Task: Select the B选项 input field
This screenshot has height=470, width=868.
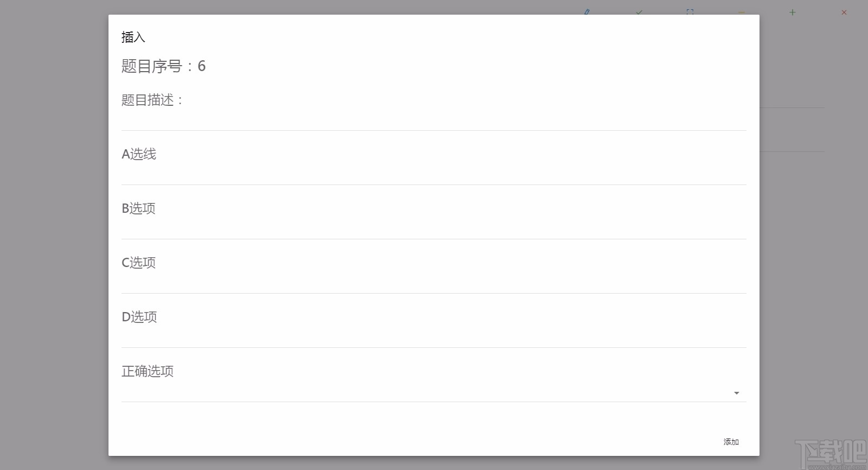Action: 433,229
